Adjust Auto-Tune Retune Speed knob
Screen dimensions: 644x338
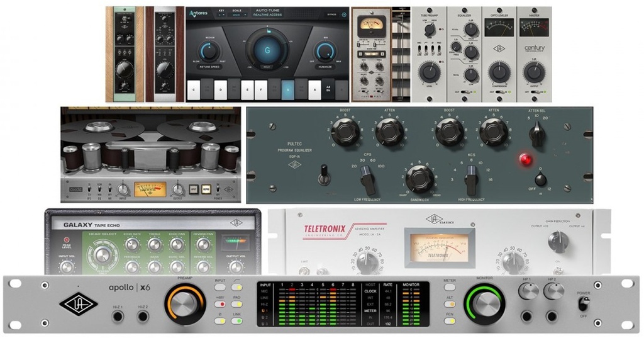click(209, 52)
